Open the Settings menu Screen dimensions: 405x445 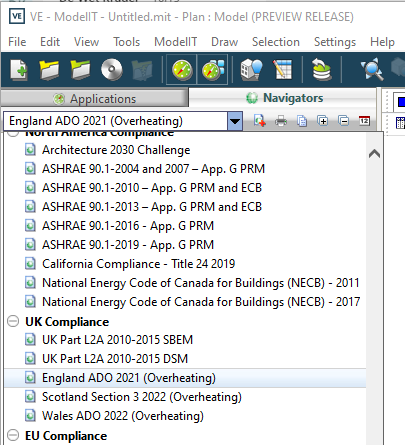[335, 42]
